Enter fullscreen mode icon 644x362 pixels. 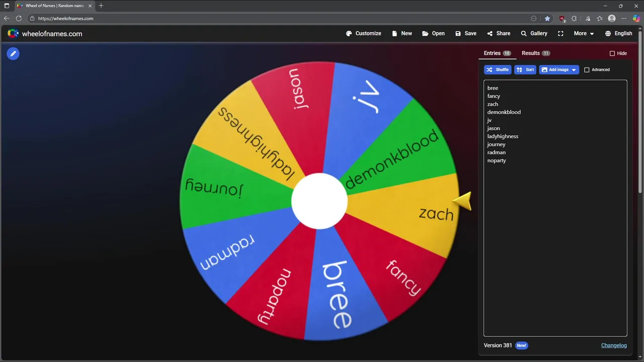coord(560,34)
